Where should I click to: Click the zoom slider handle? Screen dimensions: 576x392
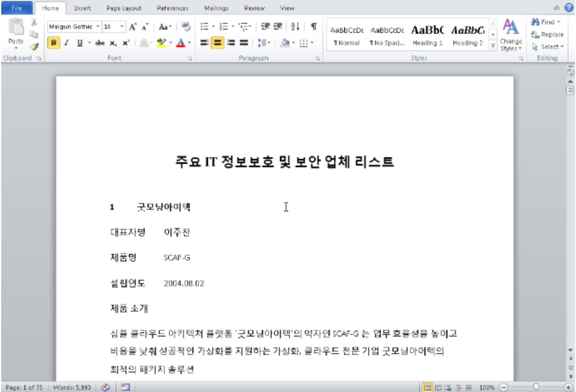pyautogui.click(x=536, y=387)
